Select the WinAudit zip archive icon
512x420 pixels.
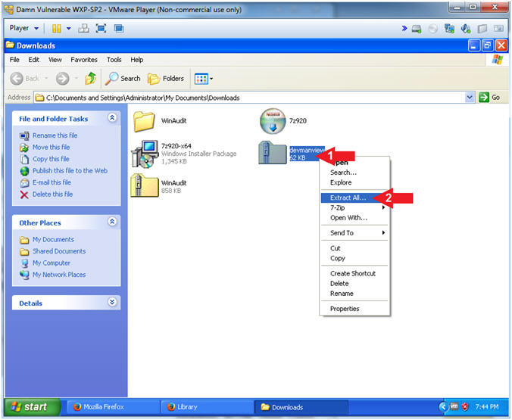[x=145, y=185]
